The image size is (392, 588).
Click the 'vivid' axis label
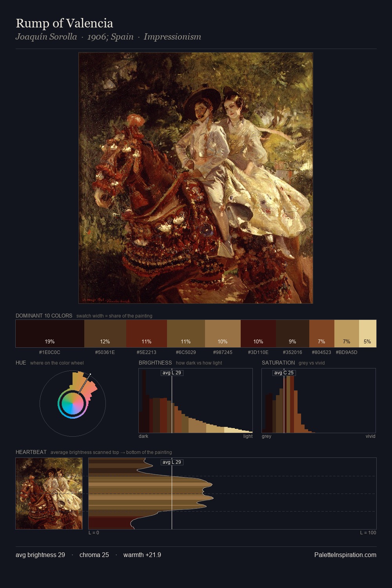370,436
